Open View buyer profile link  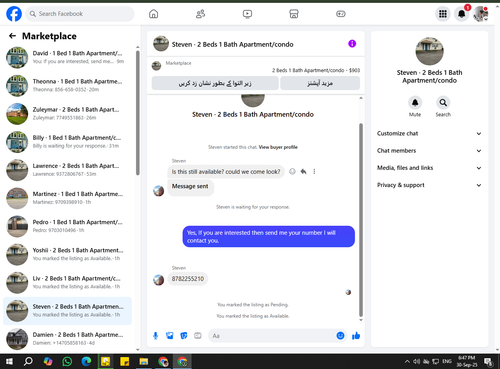click(x=278, y=147)
